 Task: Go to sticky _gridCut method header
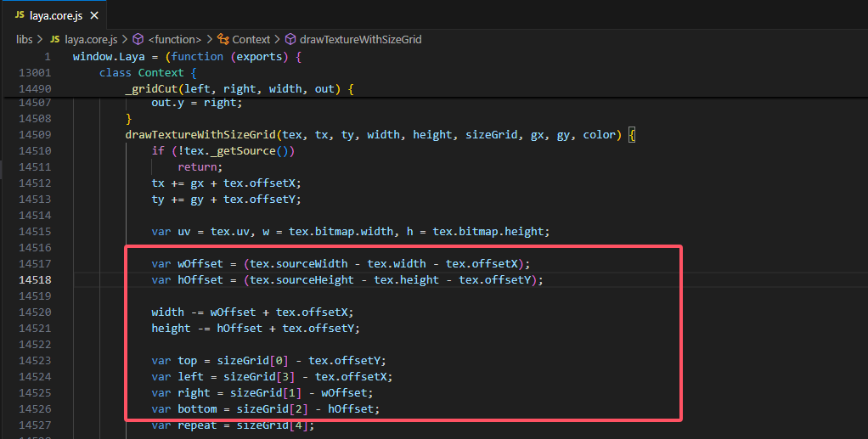point(238,89)
